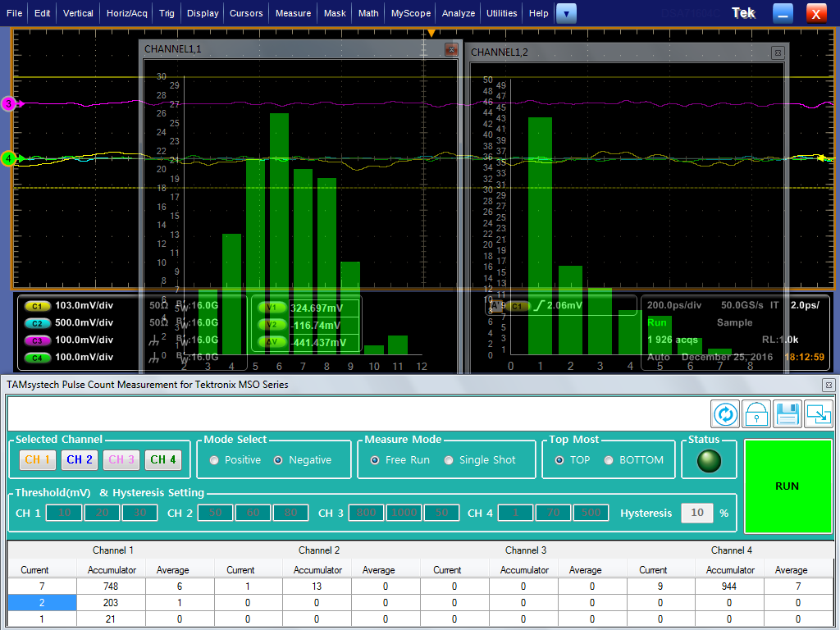Viewport: 840px width, 630px height.
Task: Click the ΔV cursor readout badge
Action: (272, 342)
